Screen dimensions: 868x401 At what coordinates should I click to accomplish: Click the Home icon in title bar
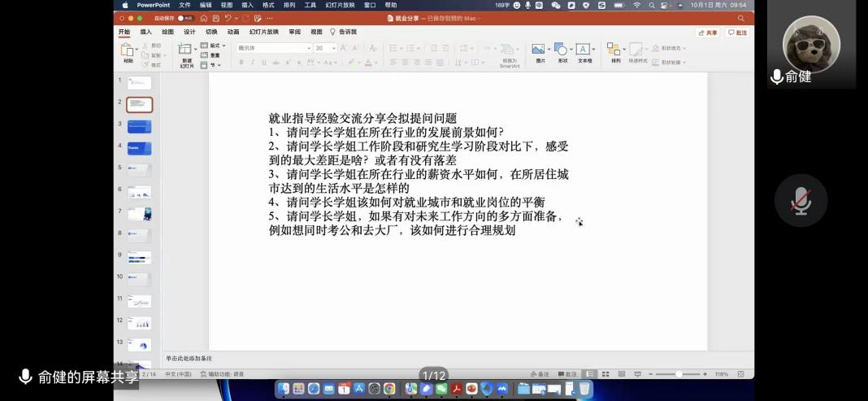click(204, 18)
